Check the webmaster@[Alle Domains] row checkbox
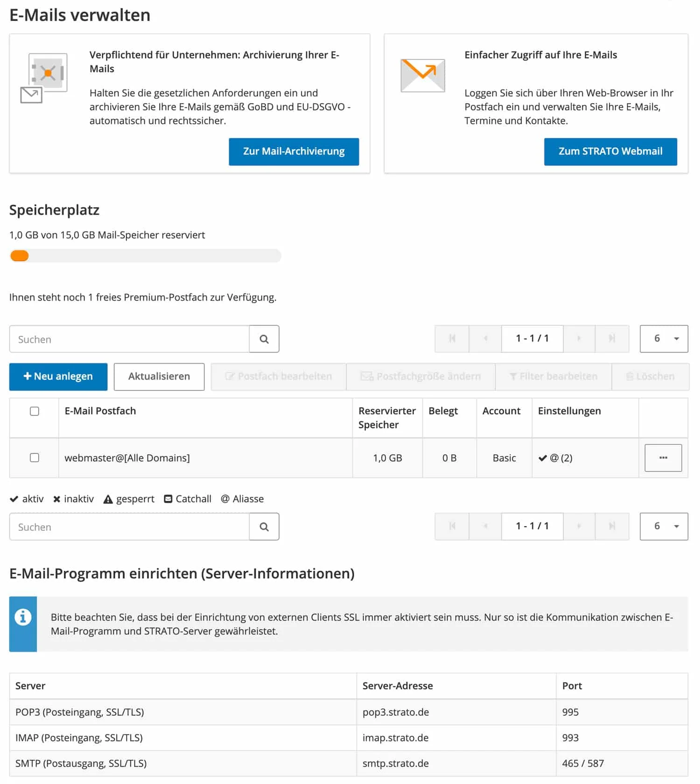 34,458
